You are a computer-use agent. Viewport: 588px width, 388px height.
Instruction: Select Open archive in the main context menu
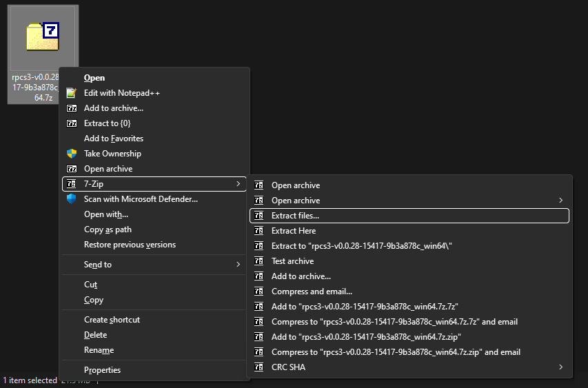click(x=154, y=169)
